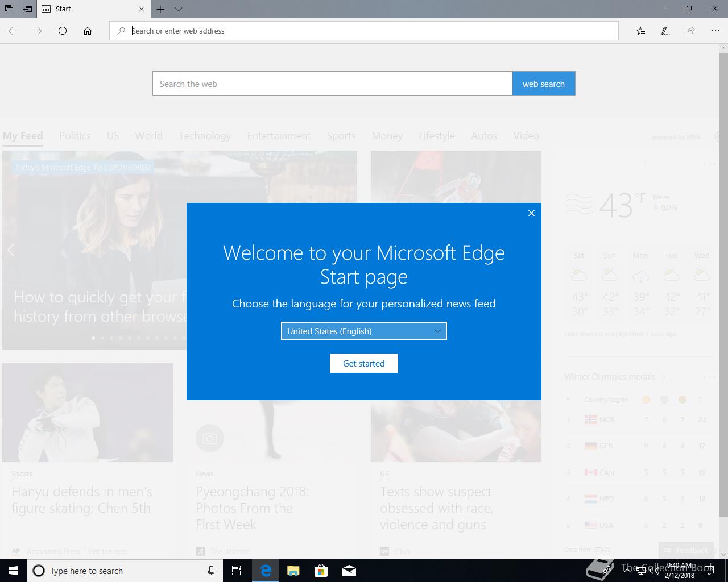Click set these tabs aside icon
Image resolution: width=728 pixels, height=582 pixels.
click(x=27, y=9)
